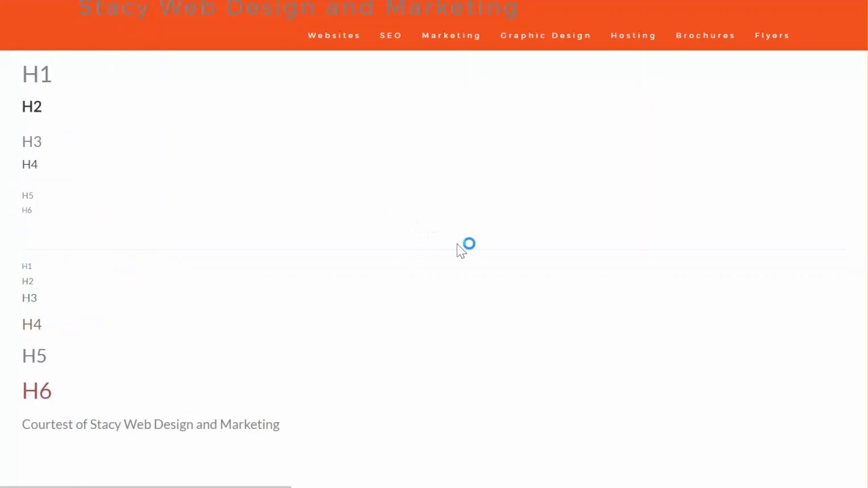The width and height of the screenshot is (868, 488).
Task: Select the large red H6 heading
Action: [37, 391]
